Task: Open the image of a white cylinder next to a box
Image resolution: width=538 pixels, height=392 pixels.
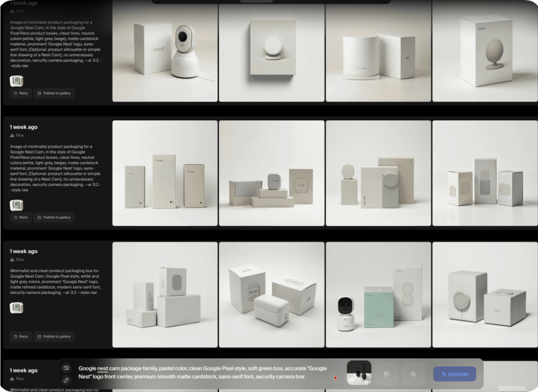Action: [x=378, y=51]
